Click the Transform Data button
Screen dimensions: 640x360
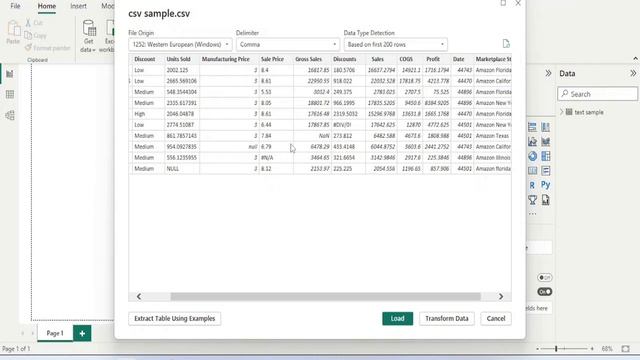(447, 318)
